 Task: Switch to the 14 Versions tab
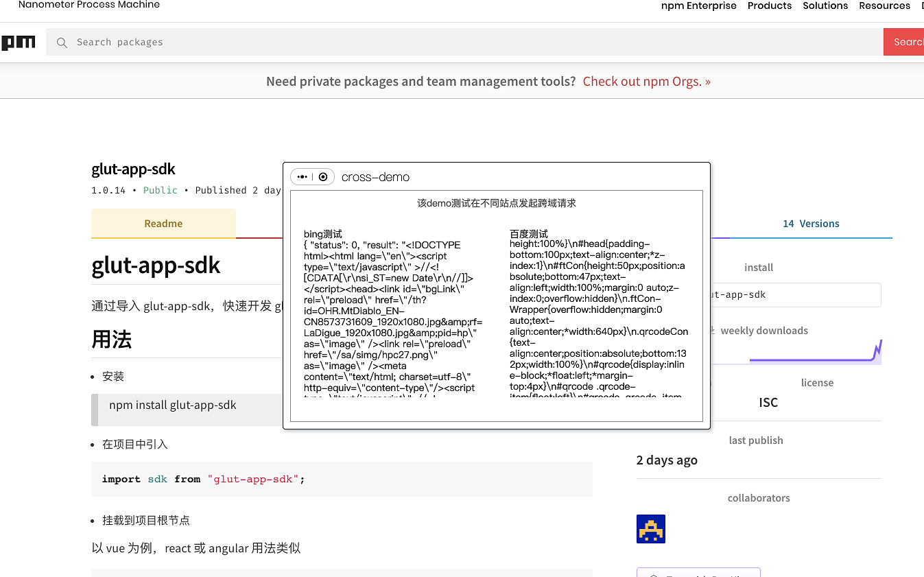tap(811, 224)
